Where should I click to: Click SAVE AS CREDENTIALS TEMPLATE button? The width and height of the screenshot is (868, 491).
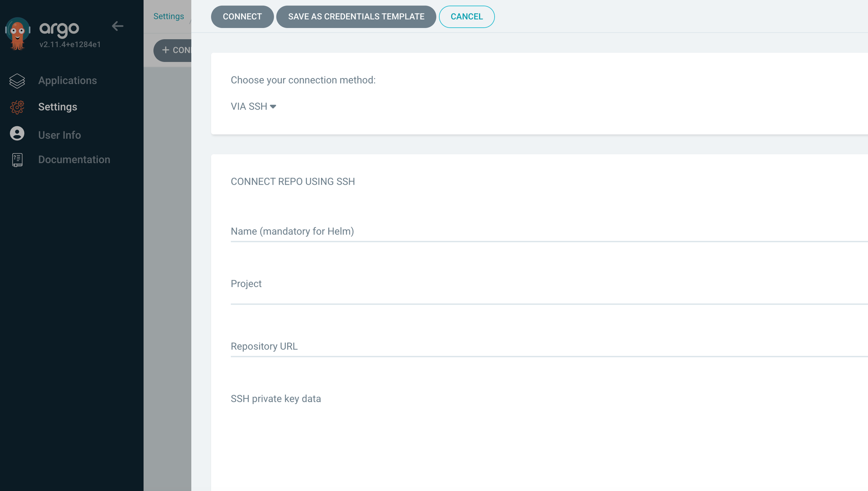coord(356,17)
